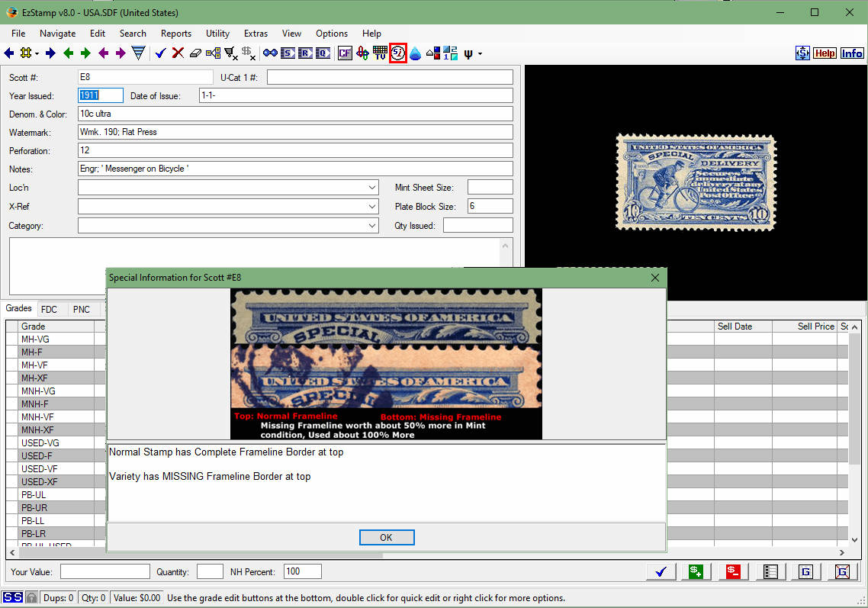Open the Reports menu
868x608 pixels.
coord(176,34)
